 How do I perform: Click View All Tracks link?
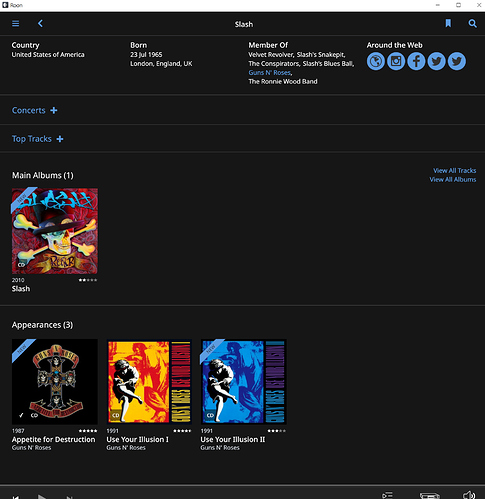pos(454,170)
